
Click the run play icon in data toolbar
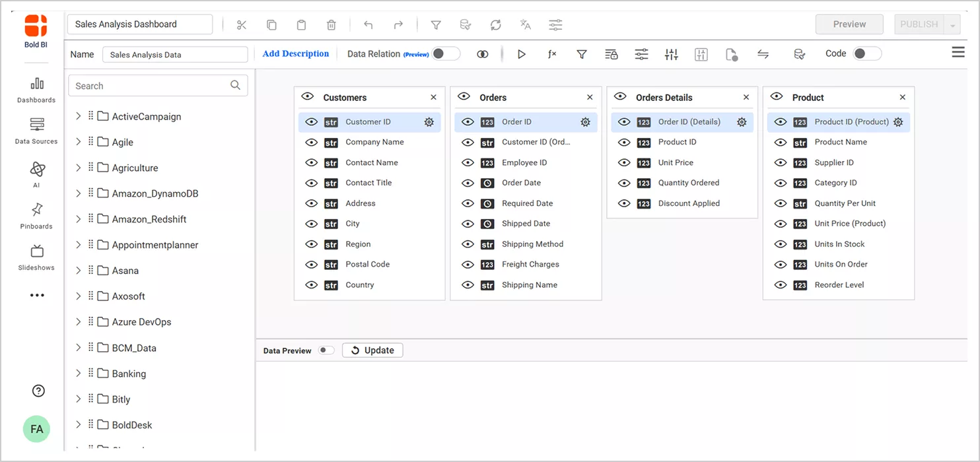click(522, 54)
